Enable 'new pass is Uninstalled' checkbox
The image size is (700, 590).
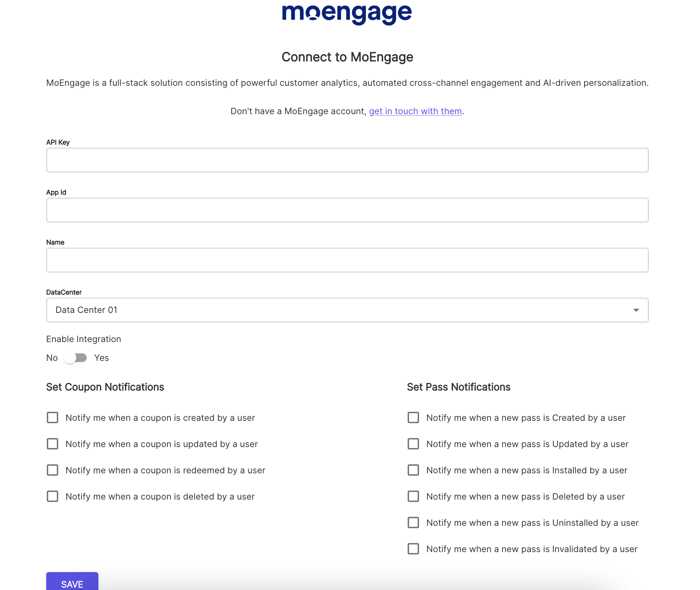pyautogui.click(x=413, y=522)
